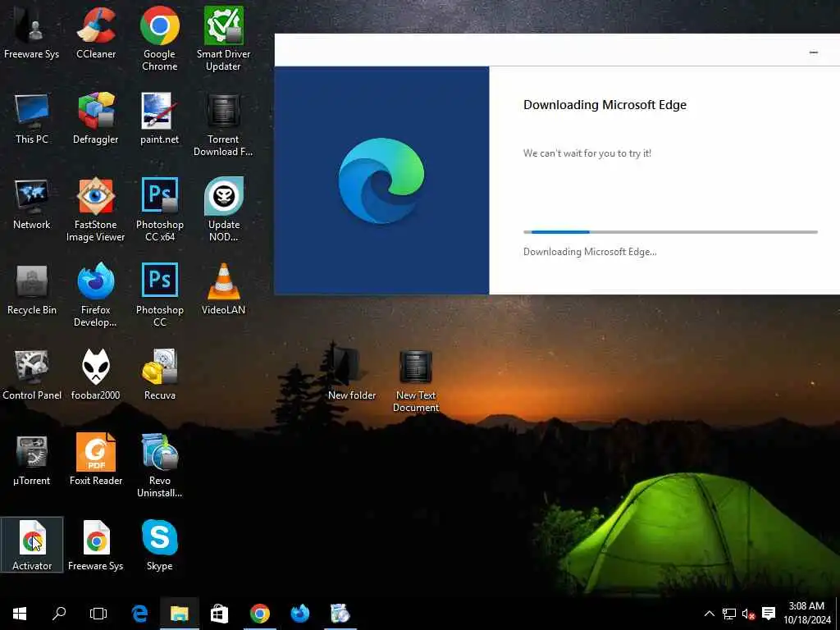Select the Photoshop CC x64 shortcut
Image resolution: width=840 pixels, height=630 pixels.
[160, 209]
